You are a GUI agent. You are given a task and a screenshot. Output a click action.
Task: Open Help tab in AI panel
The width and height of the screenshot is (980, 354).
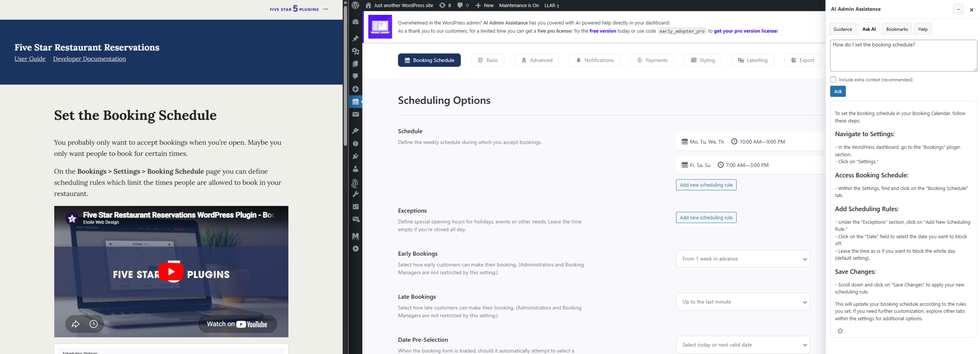pos(923,29)
